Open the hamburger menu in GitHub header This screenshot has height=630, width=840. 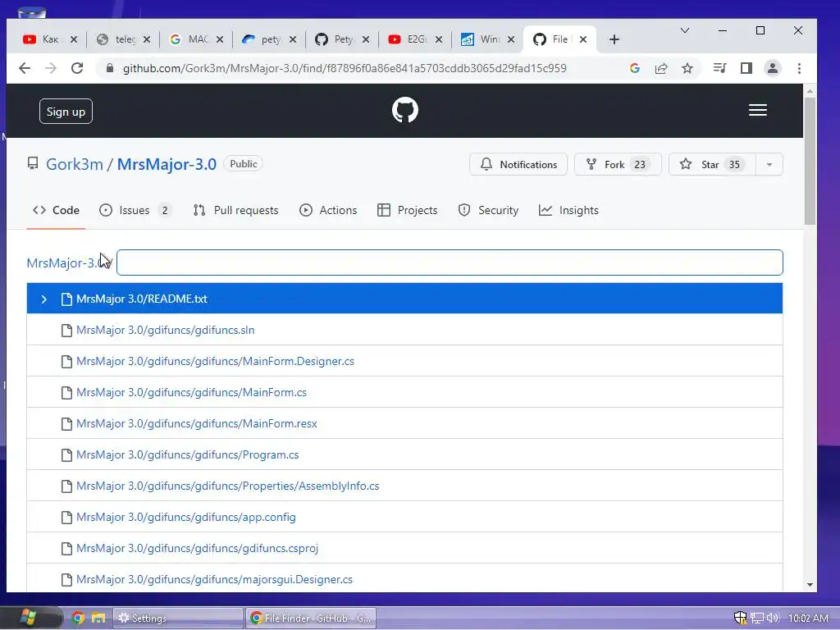coord(757,111)
